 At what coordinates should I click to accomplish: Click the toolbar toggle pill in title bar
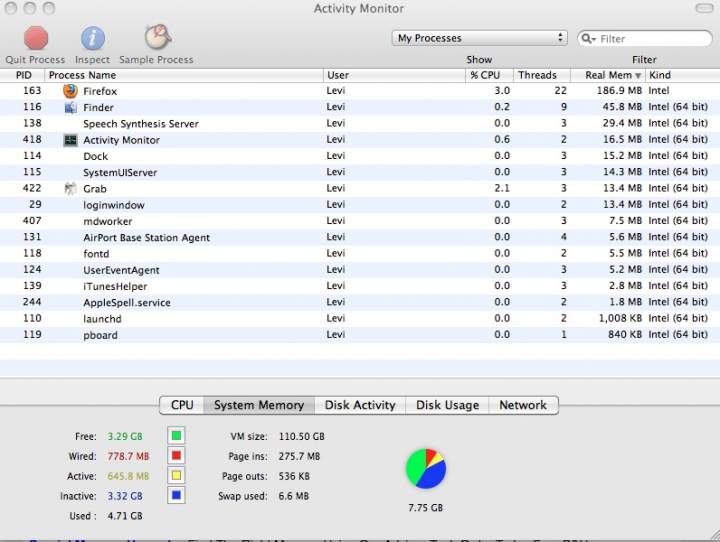(x=704, y=8)
